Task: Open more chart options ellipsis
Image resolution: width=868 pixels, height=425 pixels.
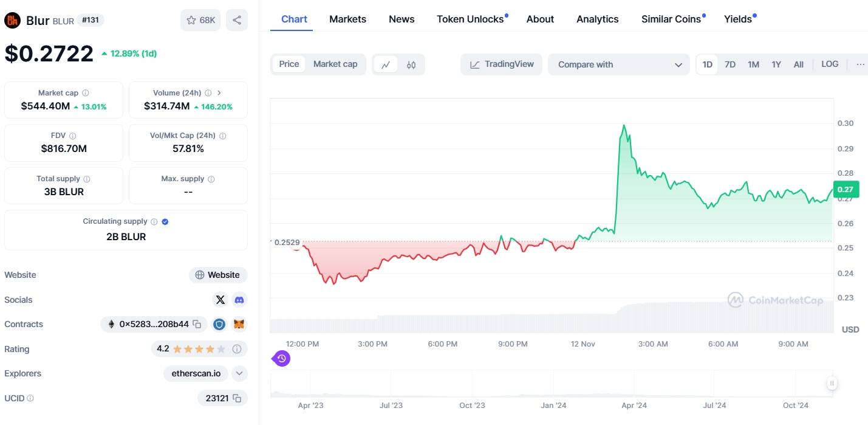Action: (860, 64)
